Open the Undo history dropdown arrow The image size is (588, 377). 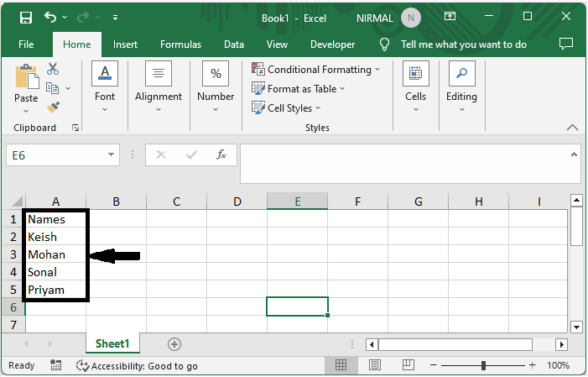pyautogui.click(x=65, y=17)
